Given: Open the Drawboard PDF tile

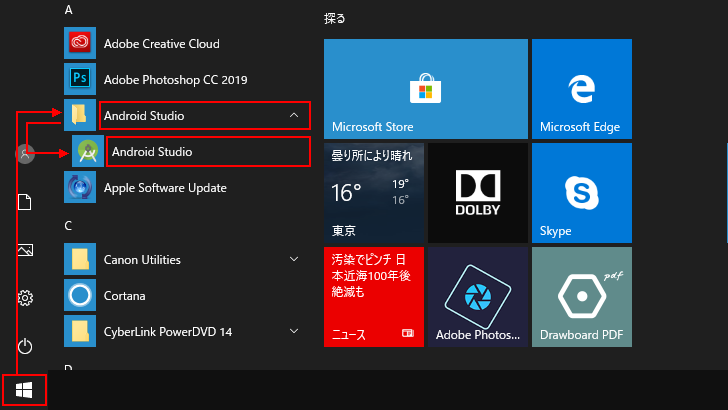Looking at the screenshot, I should 582,297.
